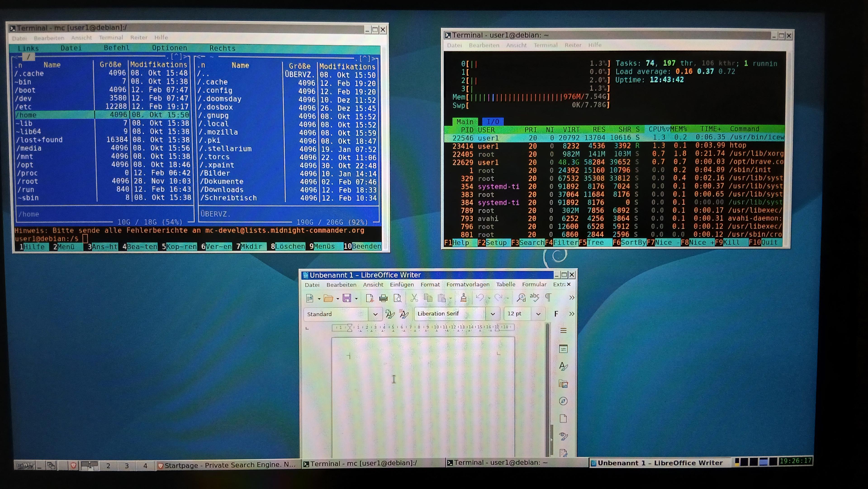Click the Print icon in Writer toolbar
Viewport: 868px width, 489px height.
click(383, 298)
